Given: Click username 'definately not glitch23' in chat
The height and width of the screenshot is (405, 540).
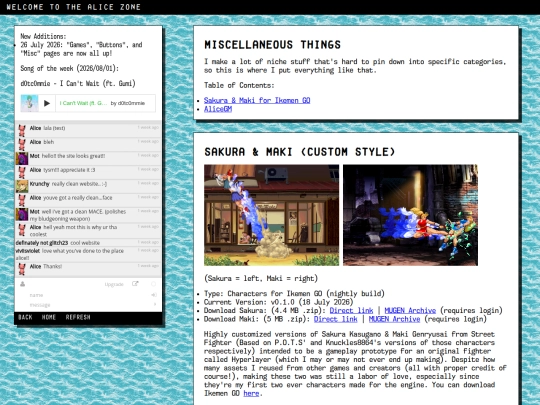Looking at the screenshot, I should (x=42, y=243).
